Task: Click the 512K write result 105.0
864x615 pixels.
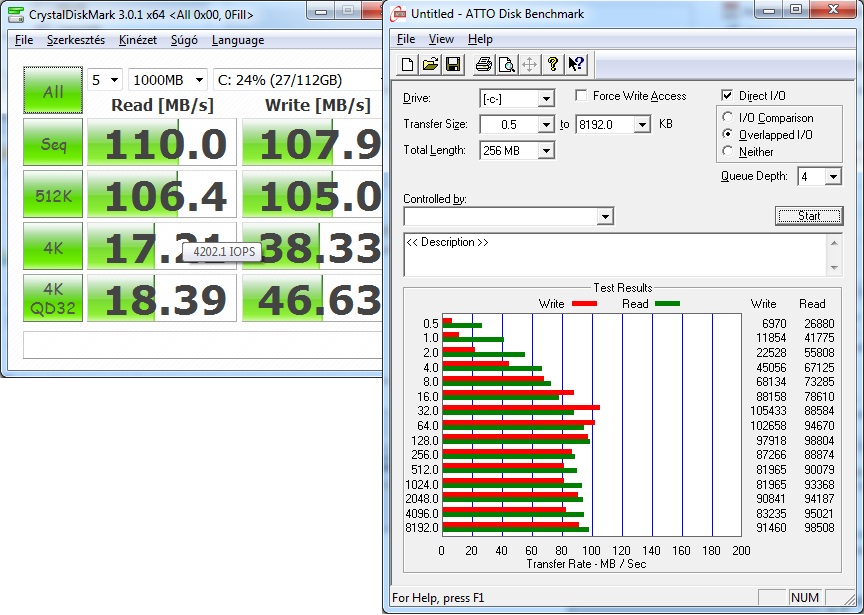Action: click(x=312, y=195)
